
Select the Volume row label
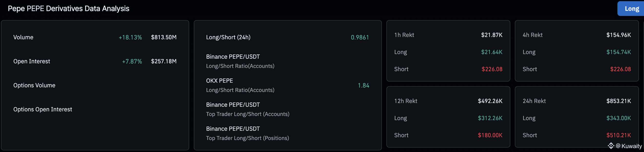(x=23, y=37)
